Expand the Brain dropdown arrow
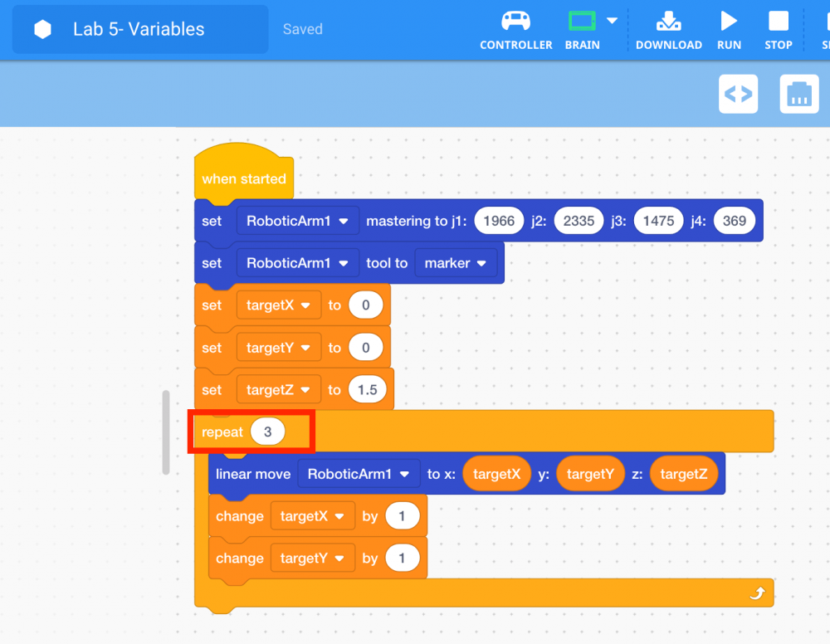The image size is (830, 644). click(613, 21)
